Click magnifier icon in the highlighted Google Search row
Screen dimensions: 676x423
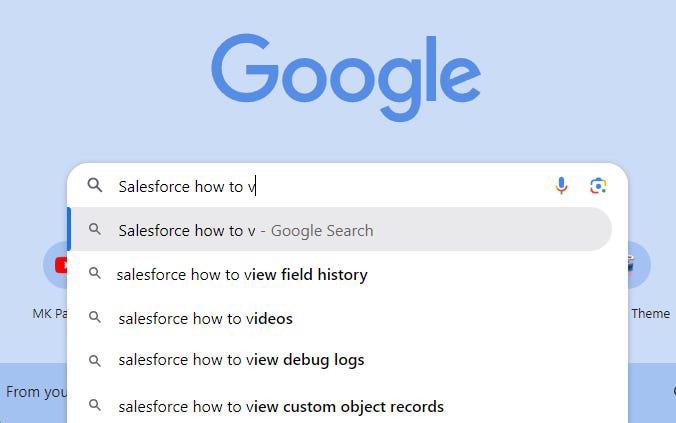95,229
